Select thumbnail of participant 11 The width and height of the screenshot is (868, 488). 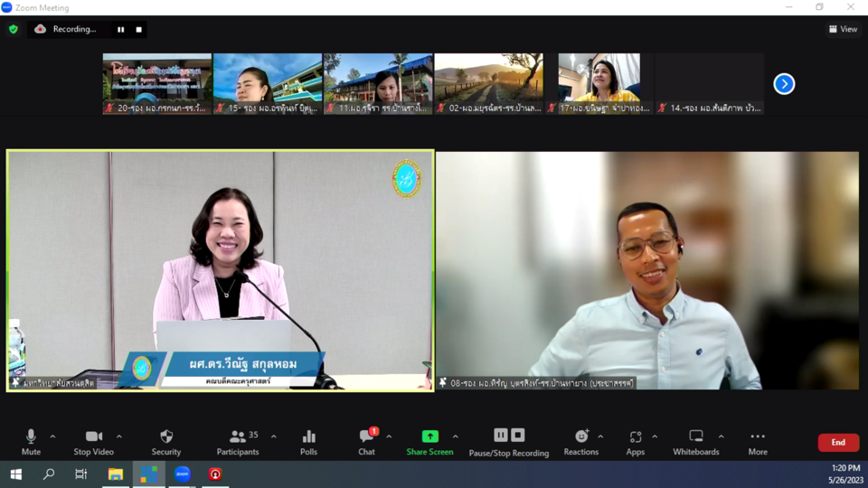point(378,83)
